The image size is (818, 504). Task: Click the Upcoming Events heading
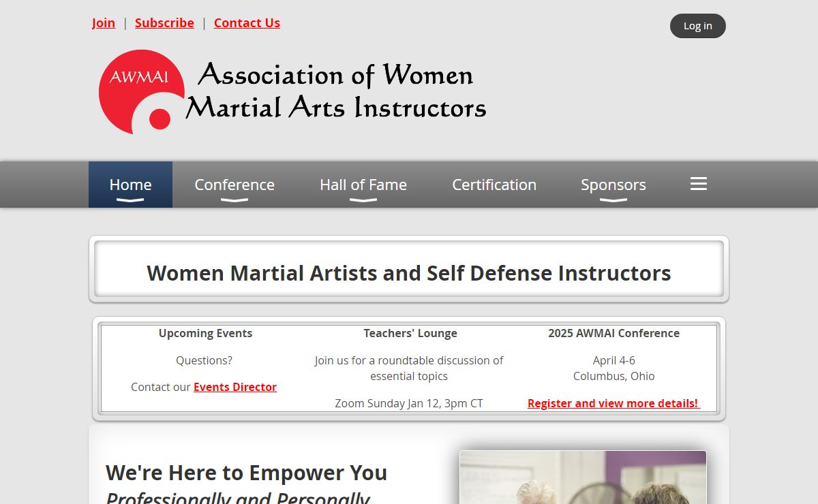click(206, 333)
